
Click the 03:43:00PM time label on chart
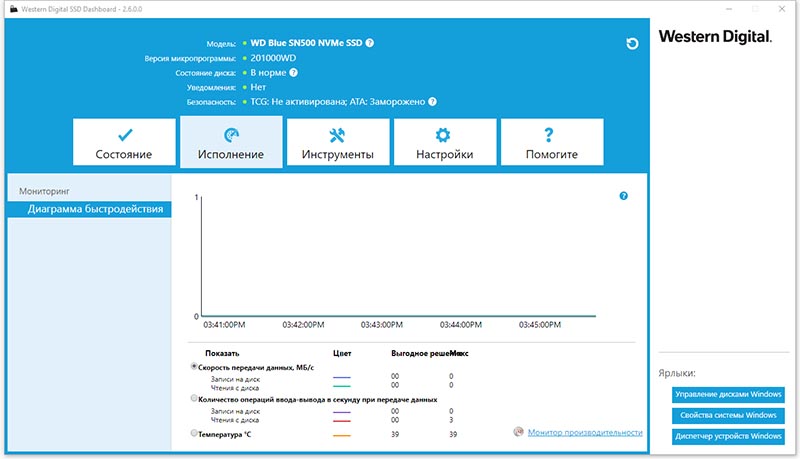[x=382, y=325]
